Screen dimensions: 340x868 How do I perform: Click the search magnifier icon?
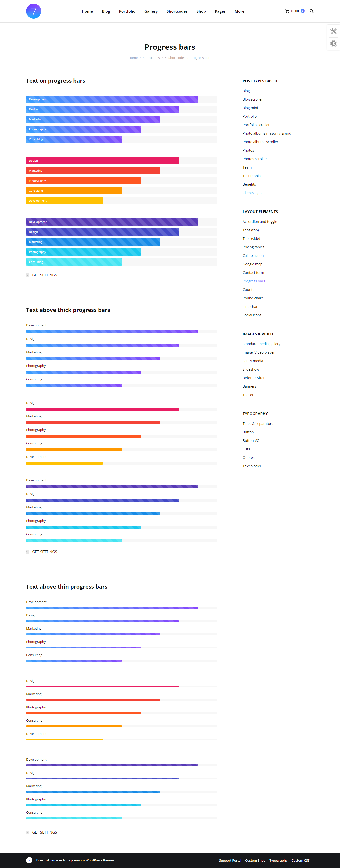(312, 11)
